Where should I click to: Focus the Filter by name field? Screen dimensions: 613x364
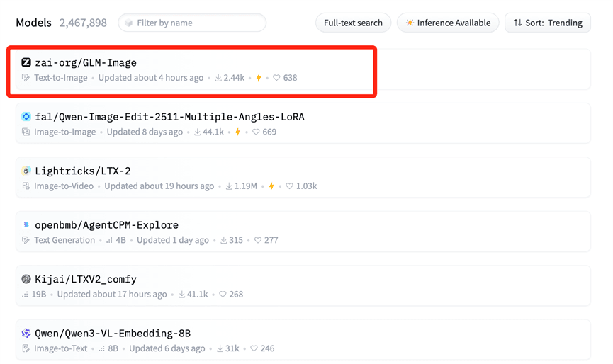(197, 23)
